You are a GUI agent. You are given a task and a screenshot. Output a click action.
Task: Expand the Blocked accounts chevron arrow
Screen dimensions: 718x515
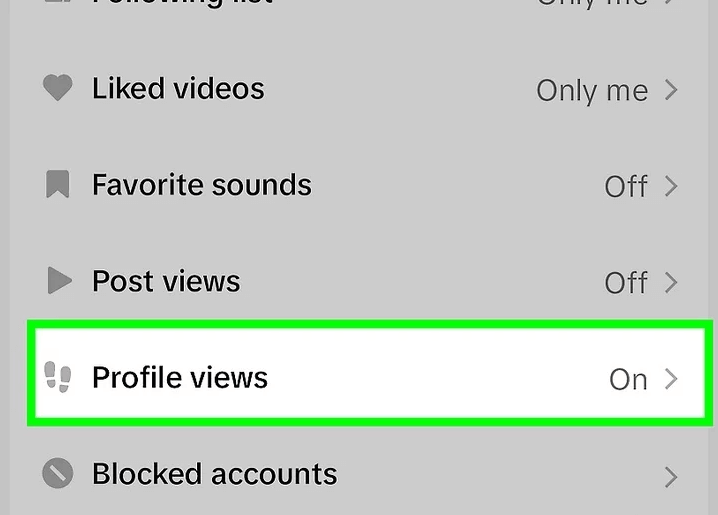pos(671,477)
